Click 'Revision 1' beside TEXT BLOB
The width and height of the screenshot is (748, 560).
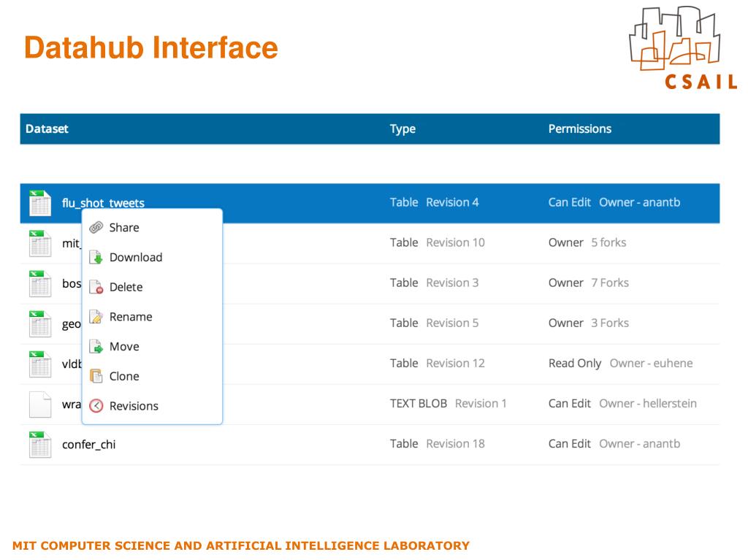(x=481, y=404)
